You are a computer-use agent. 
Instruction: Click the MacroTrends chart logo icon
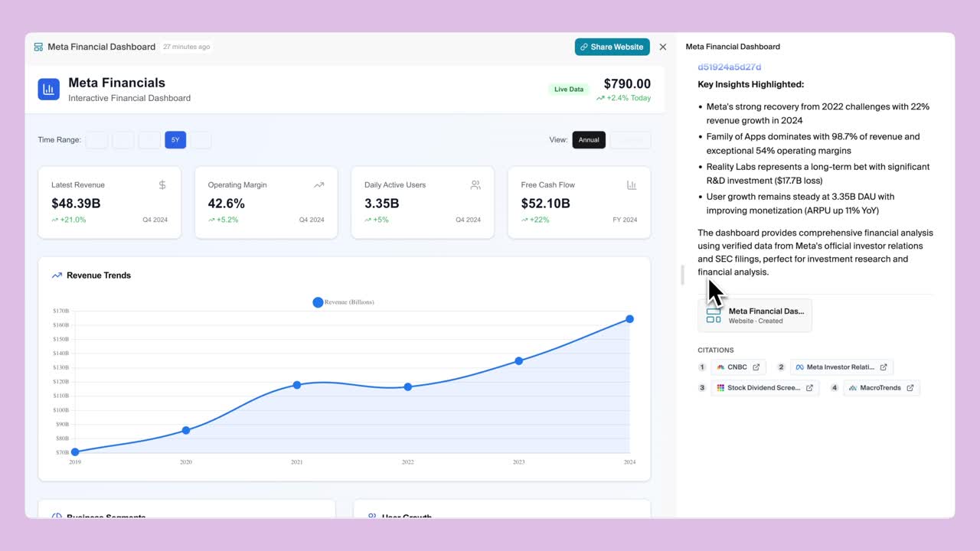click(853, 388)
